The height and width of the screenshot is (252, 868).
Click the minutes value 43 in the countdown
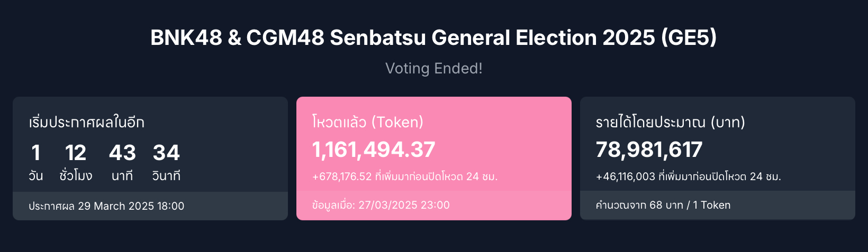(122, 153)
